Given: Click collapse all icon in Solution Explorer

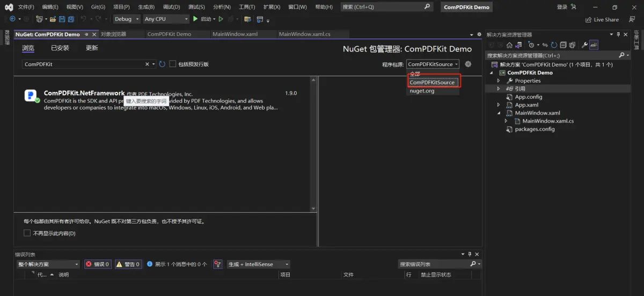Looking at the screenshot, I should pos(563,45).
